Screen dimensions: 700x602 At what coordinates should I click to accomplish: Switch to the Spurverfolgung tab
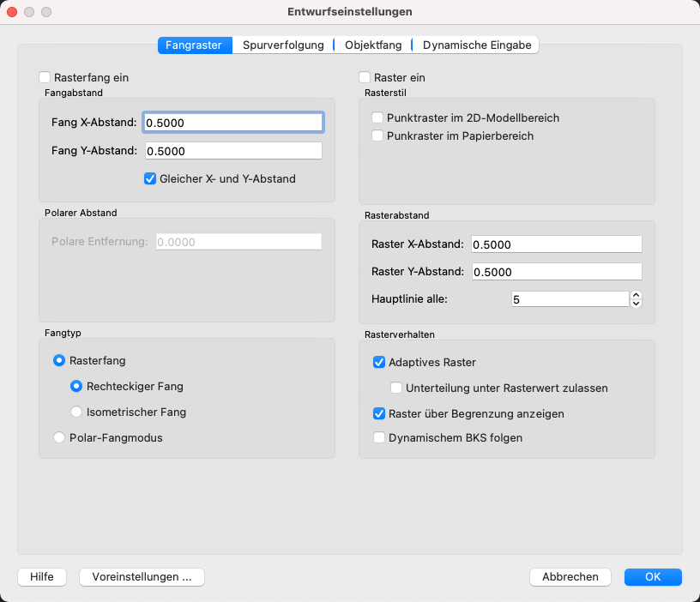click(x=282, y=45)
